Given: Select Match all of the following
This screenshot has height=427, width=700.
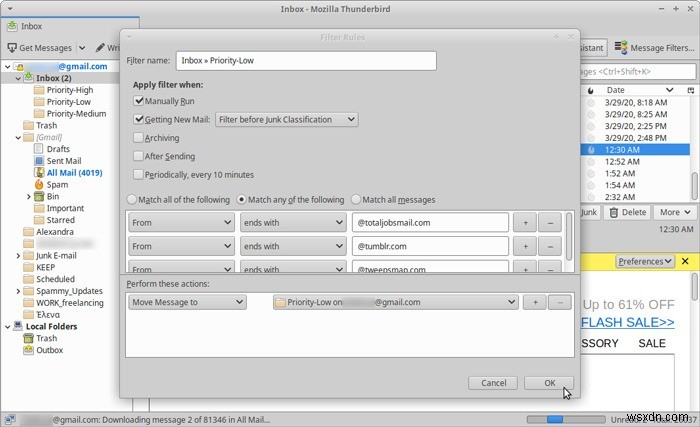Looking at the screenshot, I should click(132, 200).
